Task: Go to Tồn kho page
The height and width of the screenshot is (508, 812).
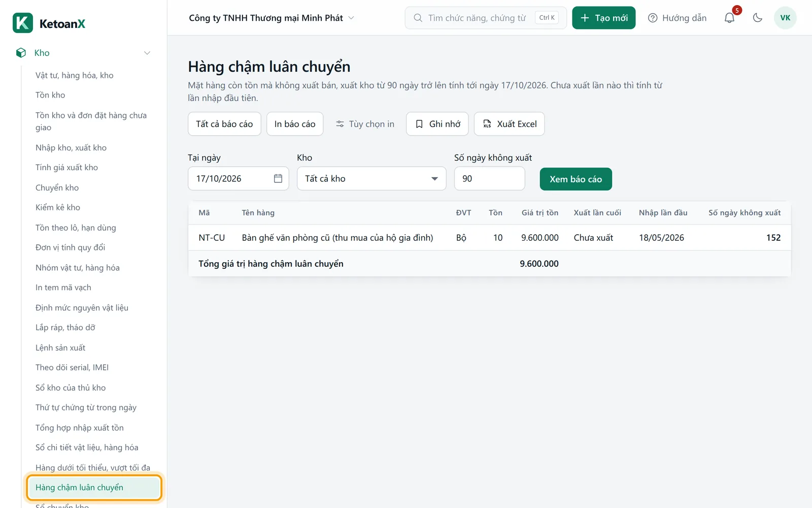Action: [x=50, y=95]
